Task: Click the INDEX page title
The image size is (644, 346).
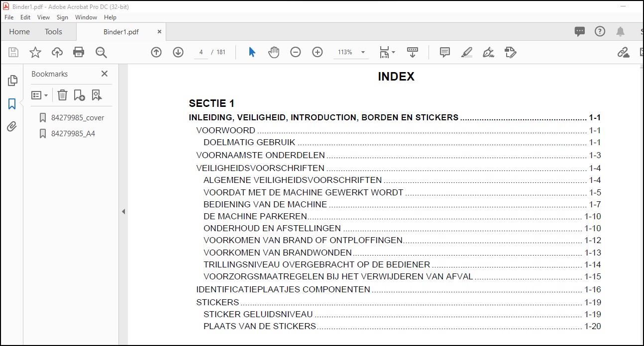Action: click(396, 76)
